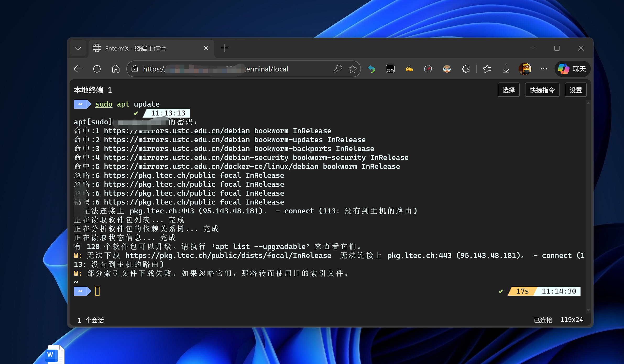
Task: Open the terminal 设置 button
Action: tap(576, 90)
